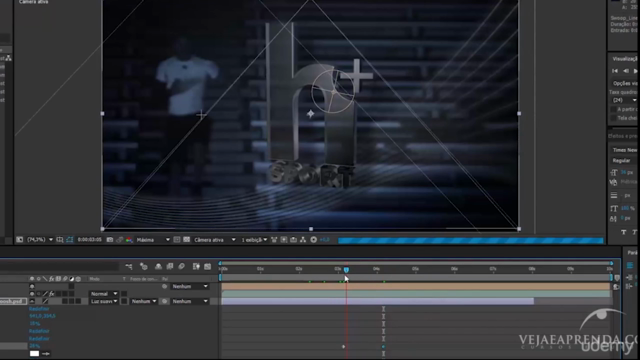Click the Modo column header
Image resolution: width=640 pixels, height=360 pixels.
pyautogui.click(x=94, y=279)
